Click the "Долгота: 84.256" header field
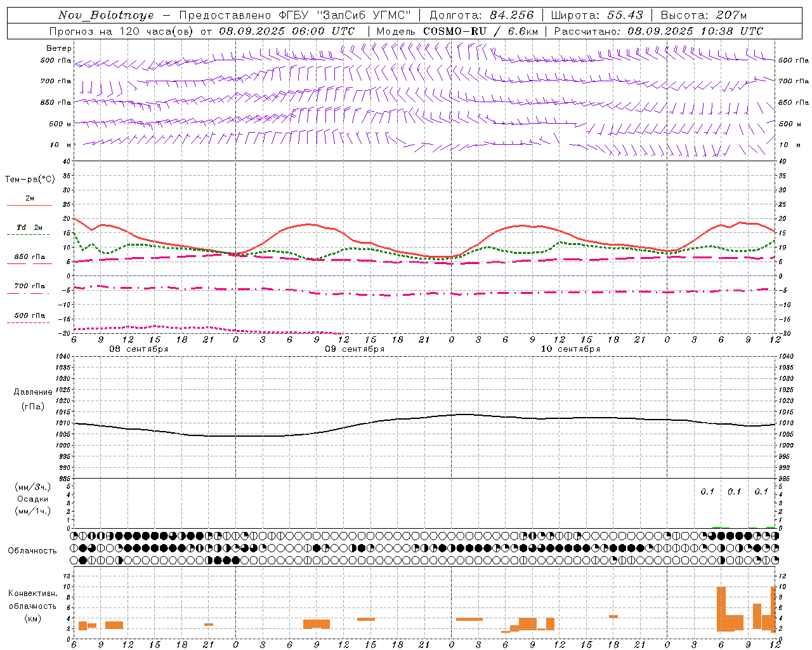 coord(481,15)
